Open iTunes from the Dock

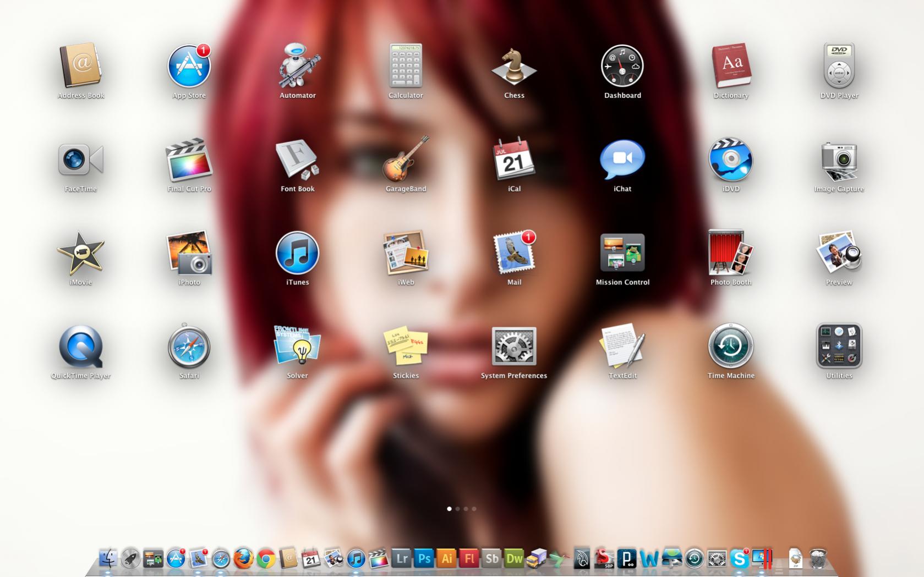point(356,559)
